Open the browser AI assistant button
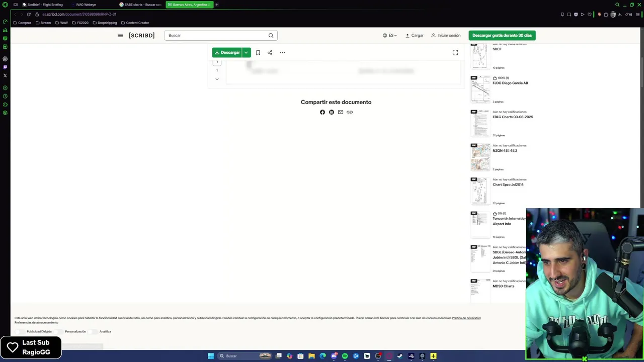The image size is (644, 362). click(629, 14)
